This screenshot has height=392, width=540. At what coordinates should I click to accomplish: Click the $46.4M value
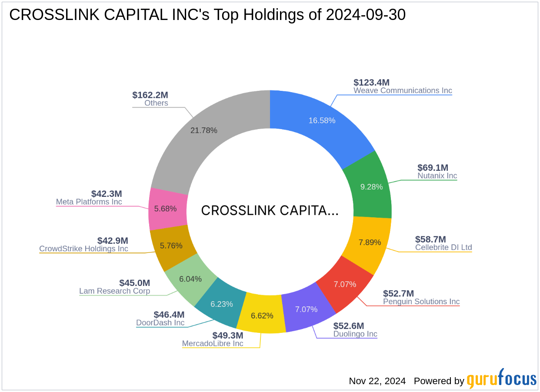pos(169,314)
